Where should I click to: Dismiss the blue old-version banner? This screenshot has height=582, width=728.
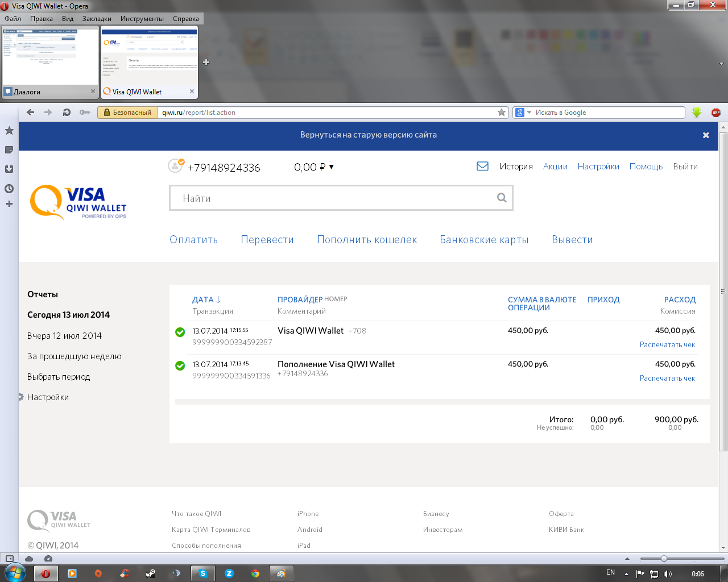pos(706,135)
